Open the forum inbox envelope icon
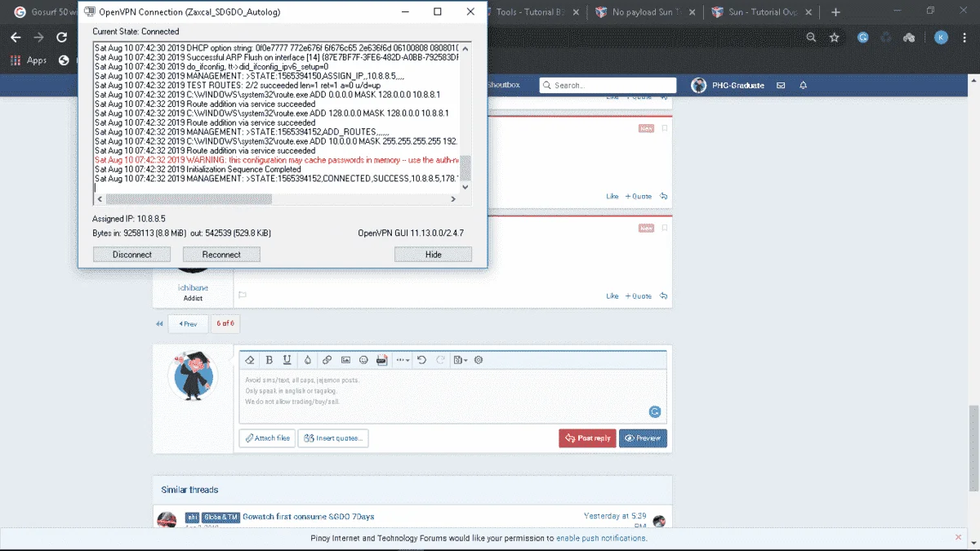 pyautogui.click(x=781, y=85)
